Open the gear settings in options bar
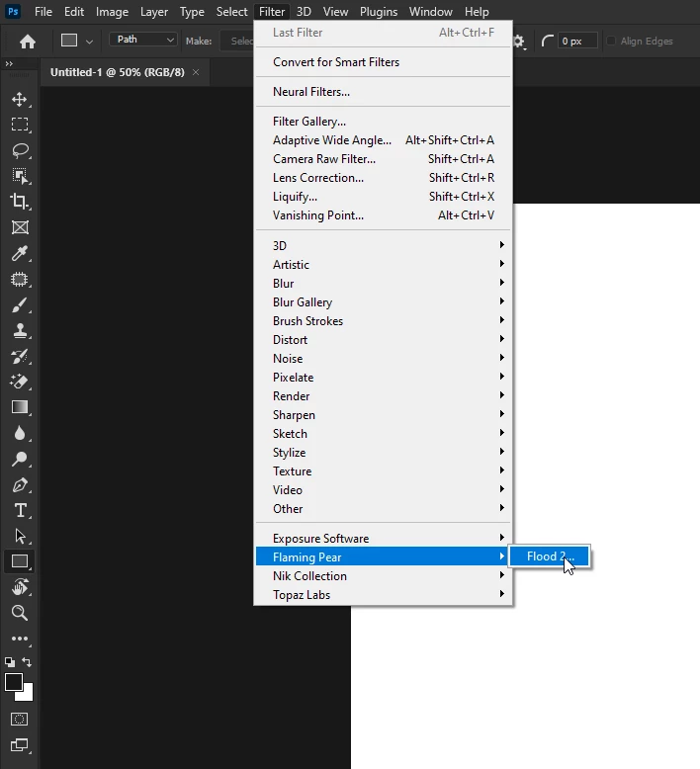Image resolution: width=700 pixels, height=769 pixels. (x=519, y=42)
